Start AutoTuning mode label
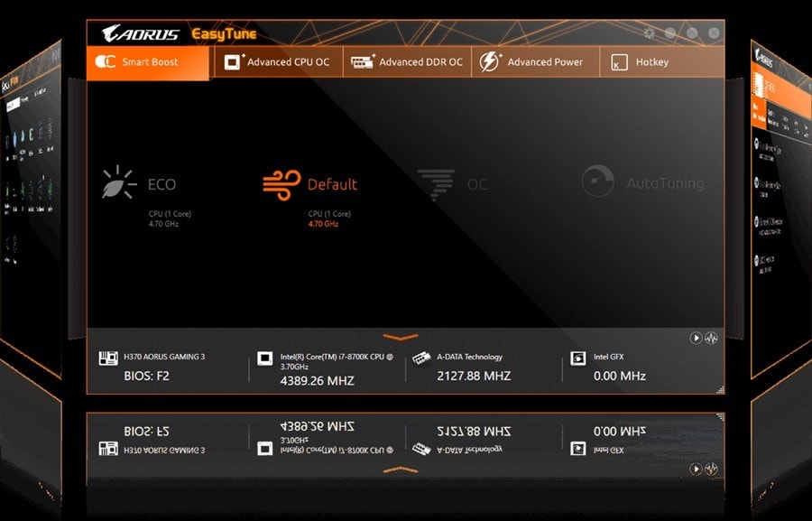Viewport: 812px width, 521px height. click(x=665, y=183)
